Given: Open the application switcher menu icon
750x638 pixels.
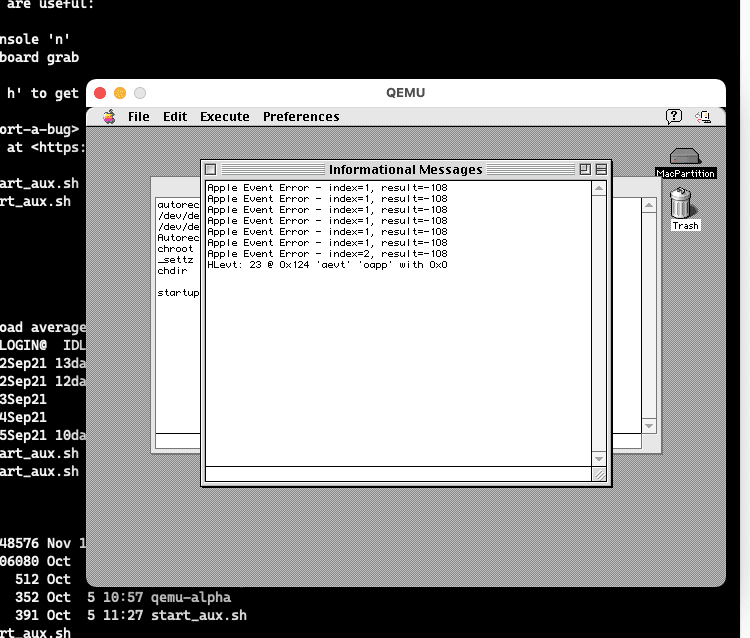Looking at the screenshot, I should coord(703,117).
